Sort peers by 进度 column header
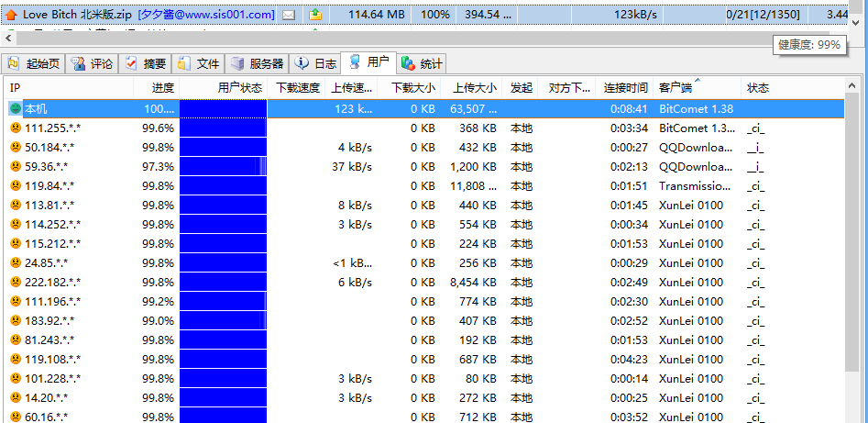 pyautogui.click(x=162, y=88)
